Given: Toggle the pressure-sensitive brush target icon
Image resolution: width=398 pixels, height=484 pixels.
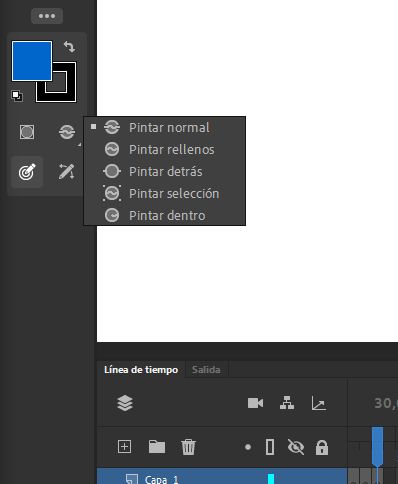Looking at the screenshot, I should (x=27, y=172).
